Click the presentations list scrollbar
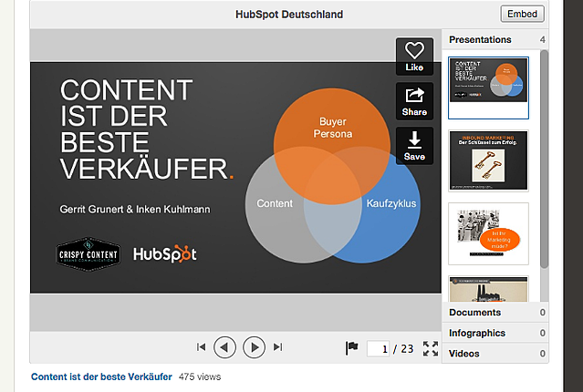Image resolution: width=583 pixels, height=392 pixels. 544,159
